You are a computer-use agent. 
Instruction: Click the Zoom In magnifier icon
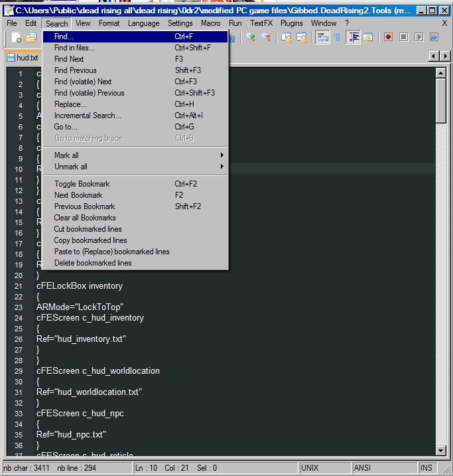coord(251,37)
